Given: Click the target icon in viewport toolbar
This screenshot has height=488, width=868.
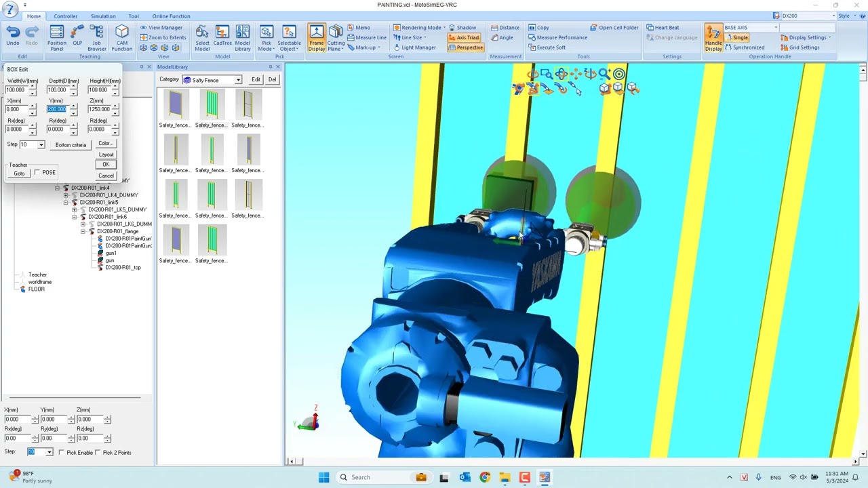Looking at the screenshot, I should [x=619, y=74].
